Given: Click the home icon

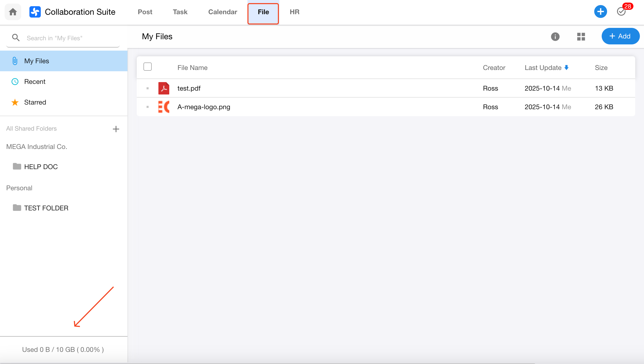Looking at the screenshot, I should click(13, 12).
